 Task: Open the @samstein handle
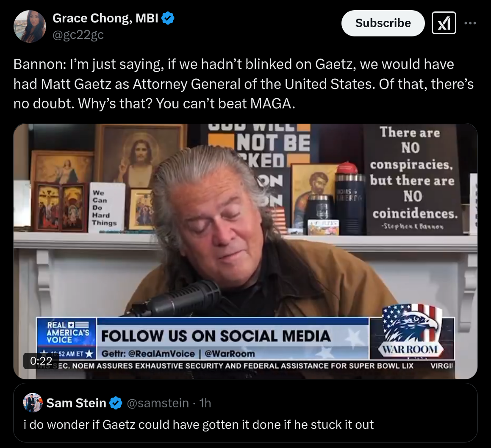point(158,403)
